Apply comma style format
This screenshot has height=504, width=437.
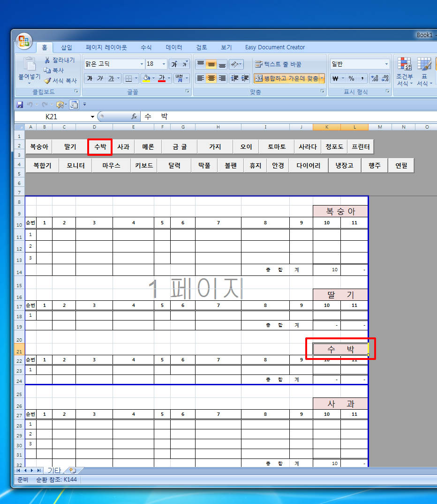point(362,78)
